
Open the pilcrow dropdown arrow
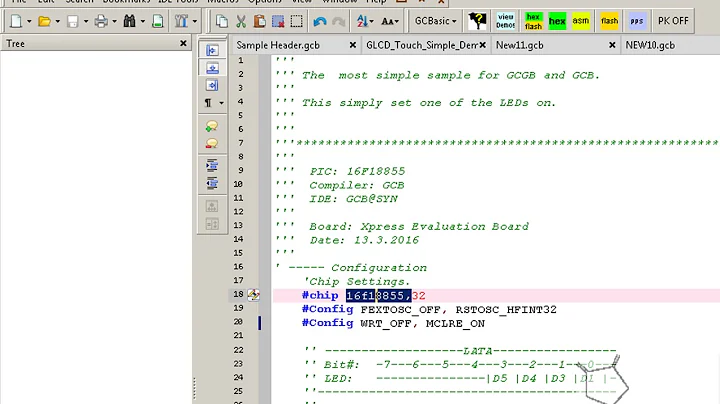pyautogui.click(x=221, y=103)
